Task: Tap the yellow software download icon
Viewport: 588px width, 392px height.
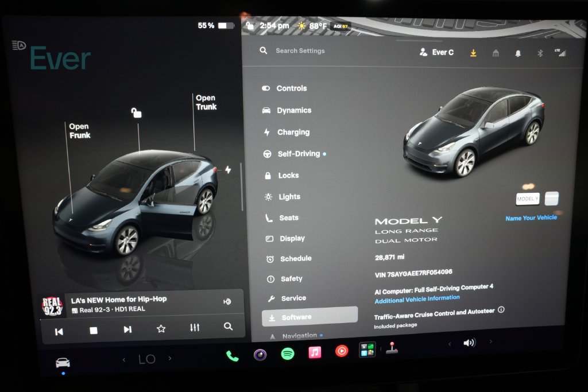Action: click(473, 53)
